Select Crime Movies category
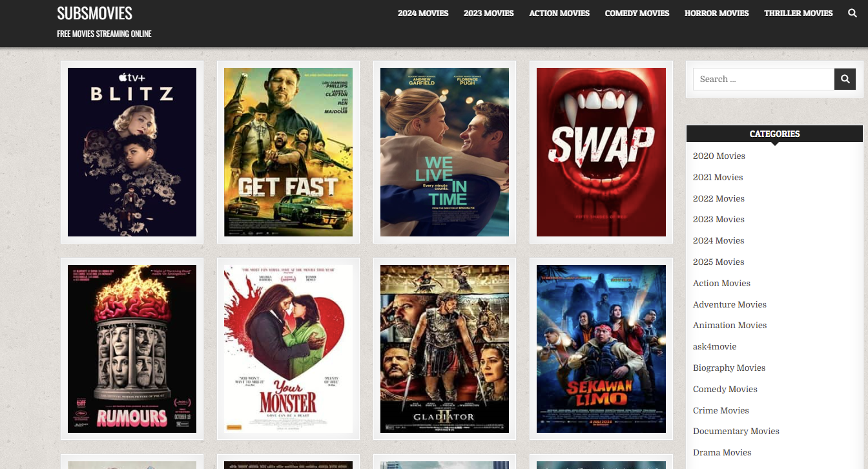Image resolution: width=868 pixels, height=469 pixels. coord(721,410)
